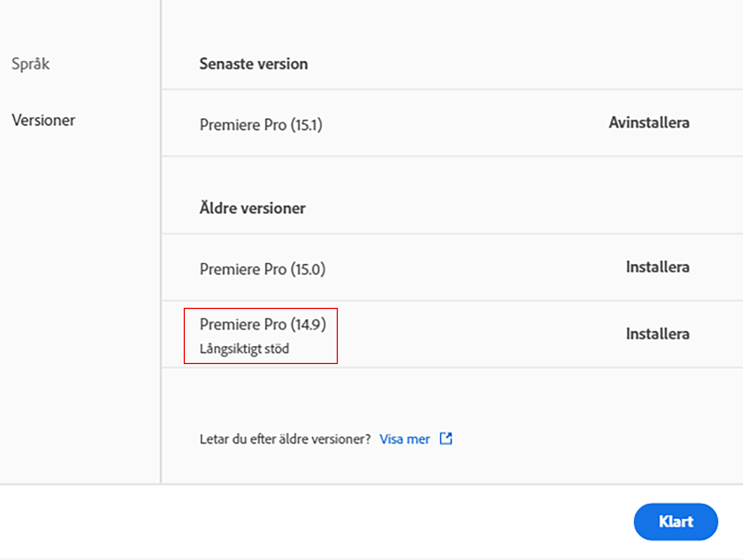
Task: Follow the Visa mer link
Action: coord(405,439)
